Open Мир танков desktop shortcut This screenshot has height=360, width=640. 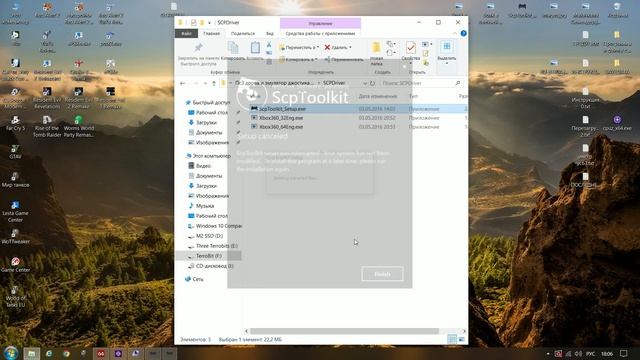tap(16, 180)
